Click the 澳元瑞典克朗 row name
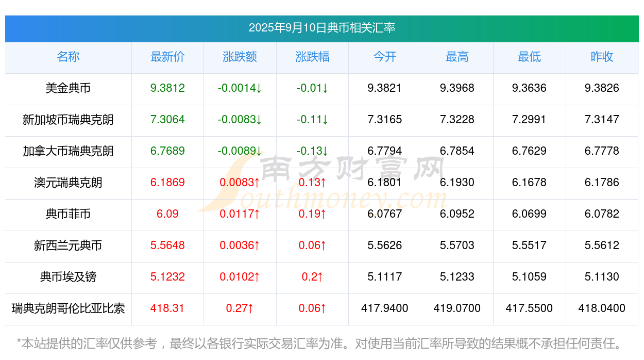The image size is (644, 360). point(68,183)
